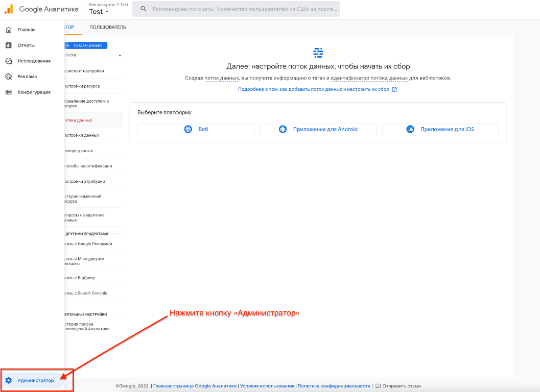Open the Test account selector dropdown
The width and height of the screenshot is (540, 392).
pyautogui.click(x=99, y=12)
